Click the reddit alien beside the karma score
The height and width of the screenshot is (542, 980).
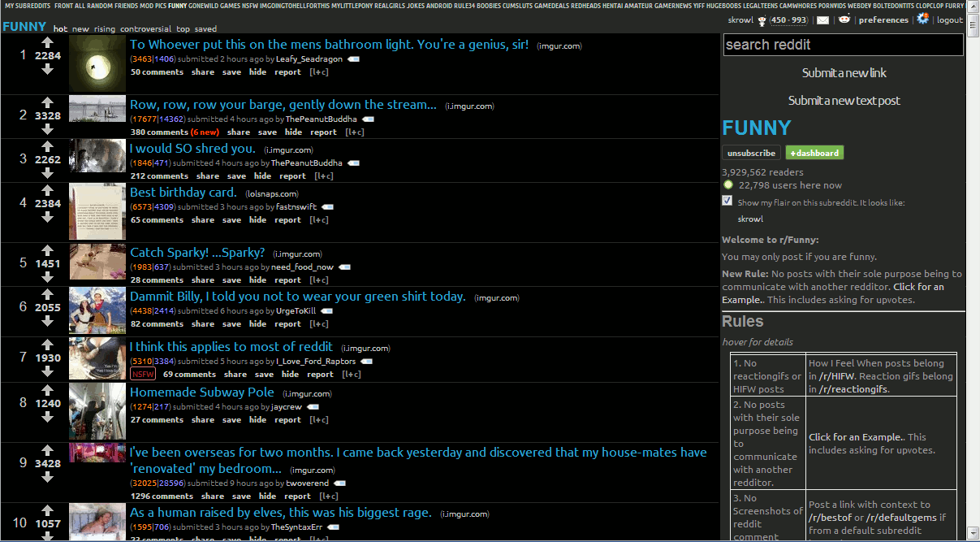(762, 20)
